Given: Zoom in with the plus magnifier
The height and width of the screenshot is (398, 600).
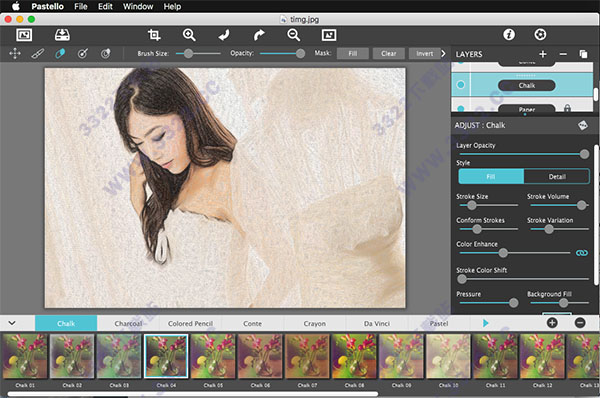Looking at the screenshot, I should tap(189, 35).
